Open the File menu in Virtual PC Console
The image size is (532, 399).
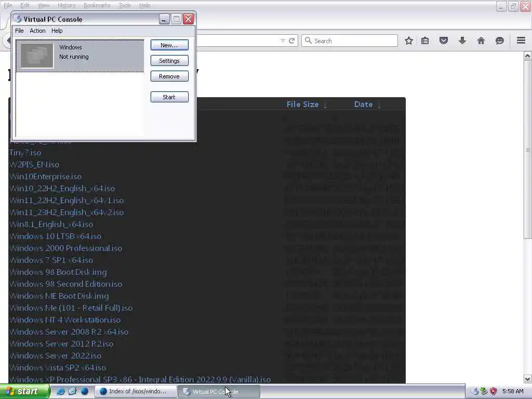pos(19,31)
